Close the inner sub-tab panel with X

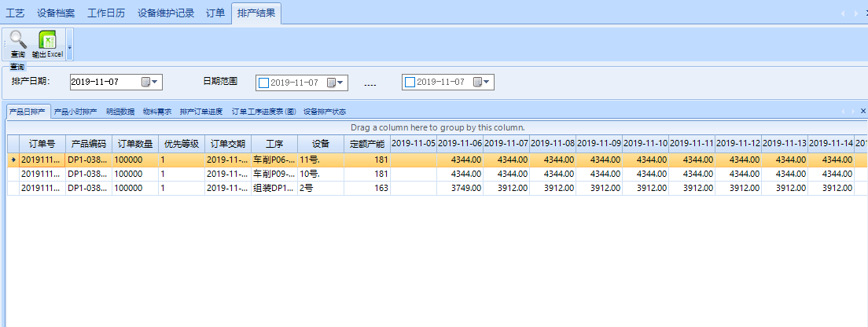click(862, 112)
